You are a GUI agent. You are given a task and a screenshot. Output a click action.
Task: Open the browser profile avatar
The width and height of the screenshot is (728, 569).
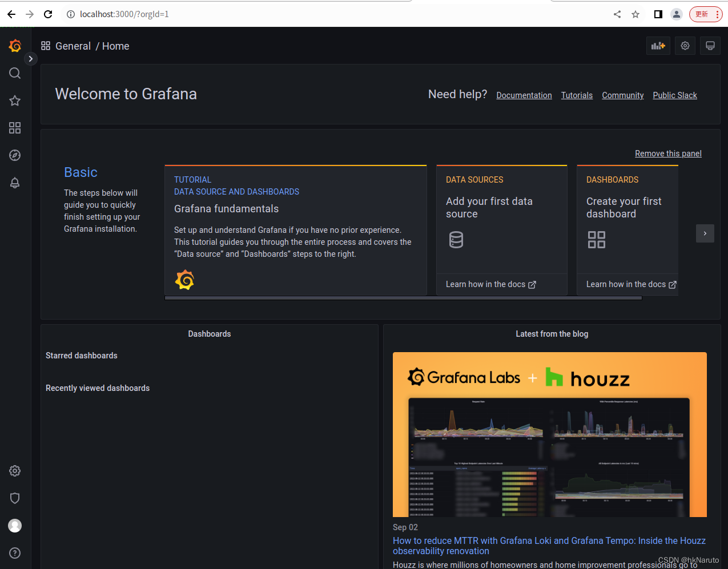click(677, 14)
